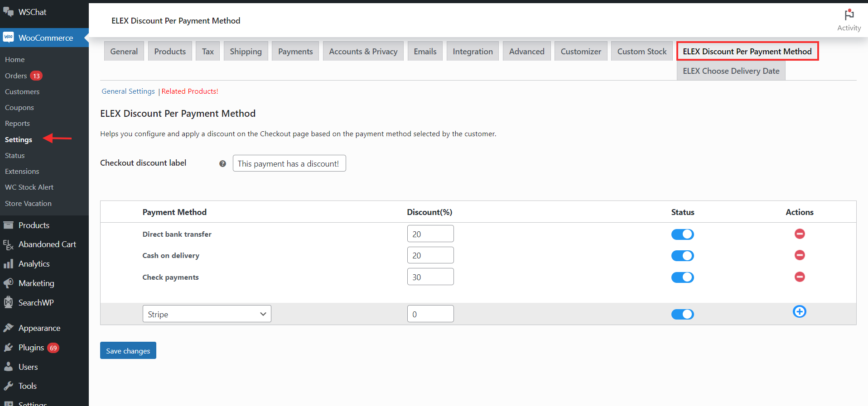Switch to the General settings tab
868x406 pixels.
(124, 51)
